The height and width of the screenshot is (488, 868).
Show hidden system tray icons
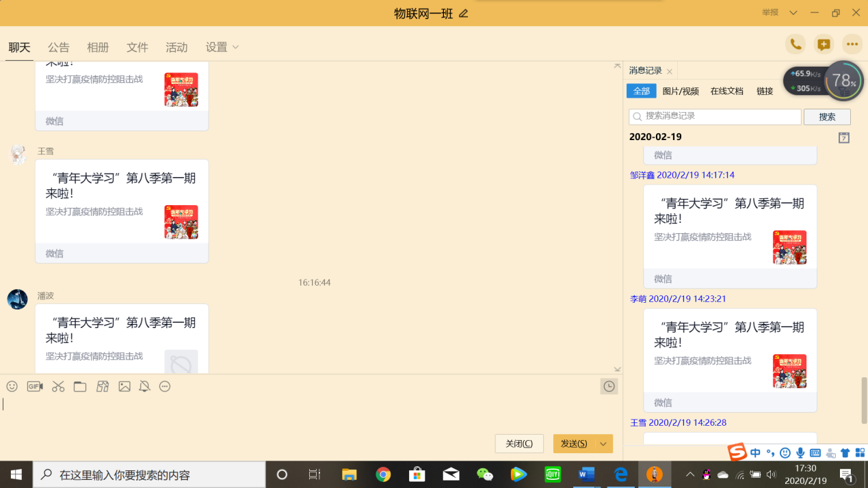coord(690,474)
